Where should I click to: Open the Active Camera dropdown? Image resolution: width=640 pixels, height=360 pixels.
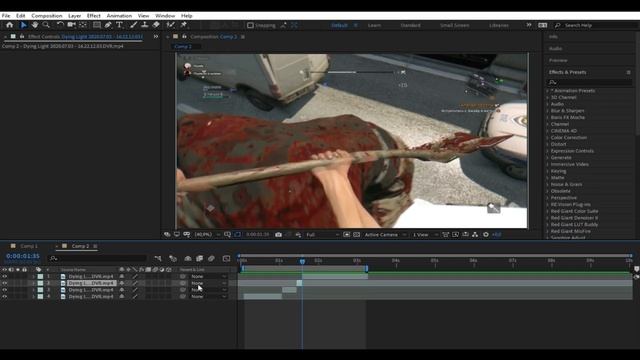385,235
